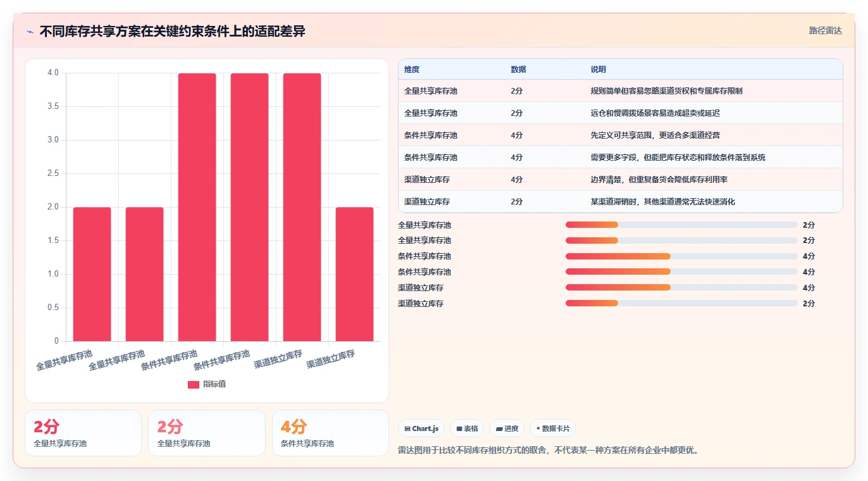Select the cell 某渠道滞销时，其他渠道通常无法快速消化
The width and height of the screenshot is (868, 481).
click(x=663, y=202)
